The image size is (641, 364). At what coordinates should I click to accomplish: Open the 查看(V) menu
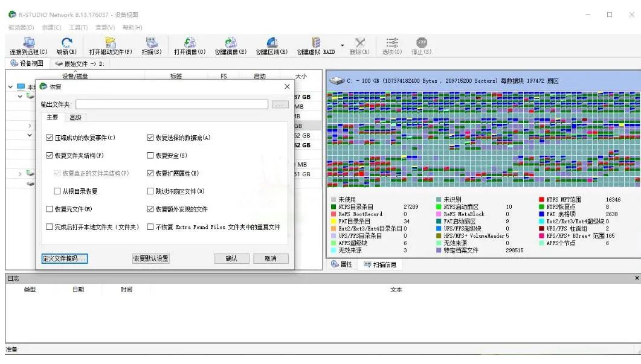point(105,27)
